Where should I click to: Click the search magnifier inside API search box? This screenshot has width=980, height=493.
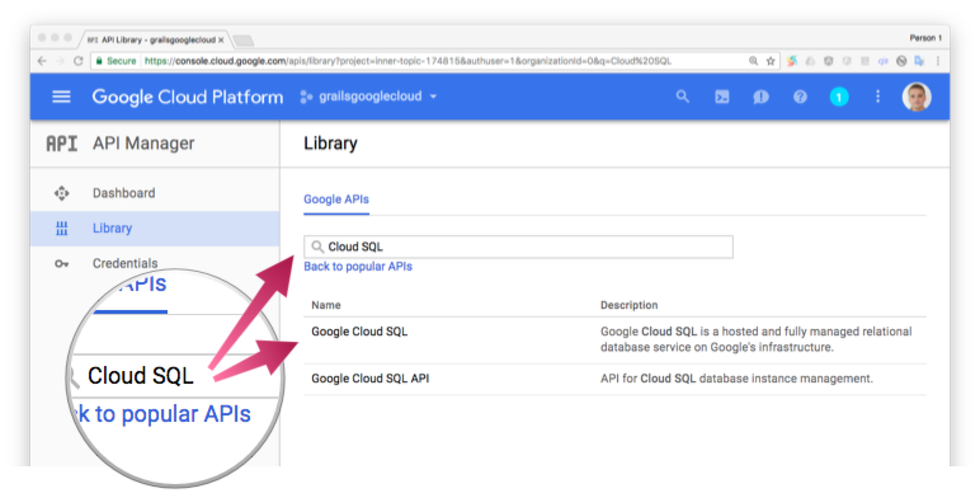pyautogui.click(x=317, y=247)
